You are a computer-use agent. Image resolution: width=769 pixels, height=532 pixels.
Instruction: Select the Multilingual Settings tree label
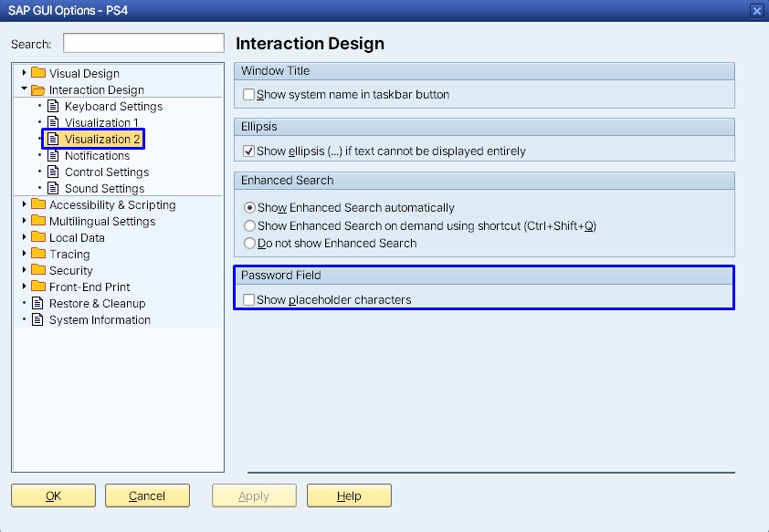102,222
